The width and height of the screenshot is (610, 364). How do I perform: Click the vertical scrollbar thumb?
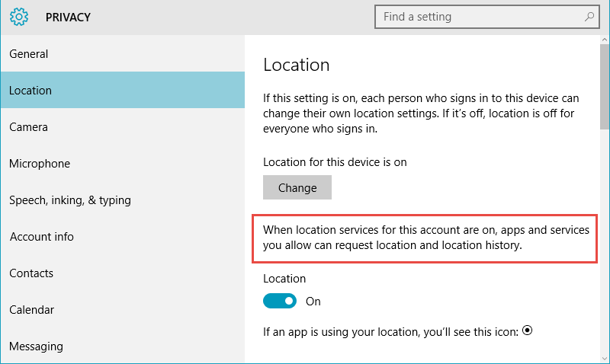pos(604,87)
